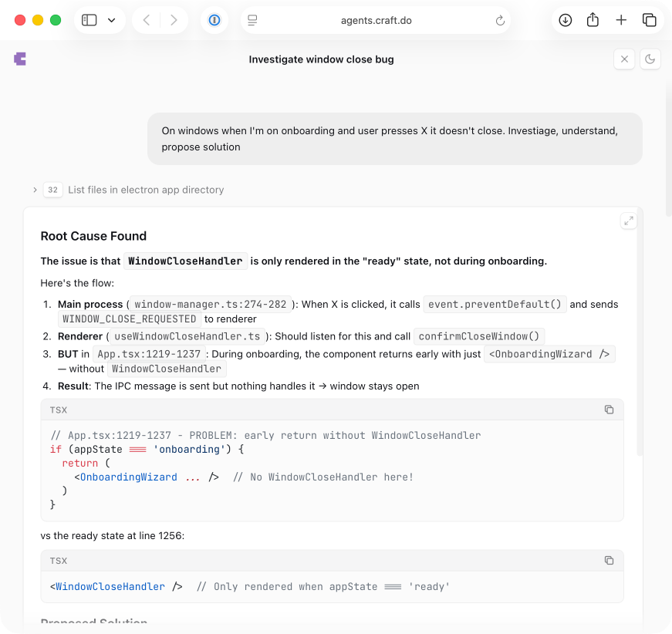Screen dimensions: 672x634
Task: Copy the App.tsx TSX code block
Action: pos(609,410)
